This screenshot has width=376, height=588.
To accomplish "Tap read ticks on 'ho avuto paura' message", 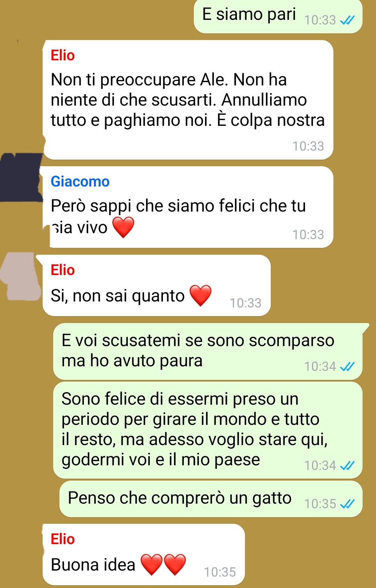I will [347, 366].
